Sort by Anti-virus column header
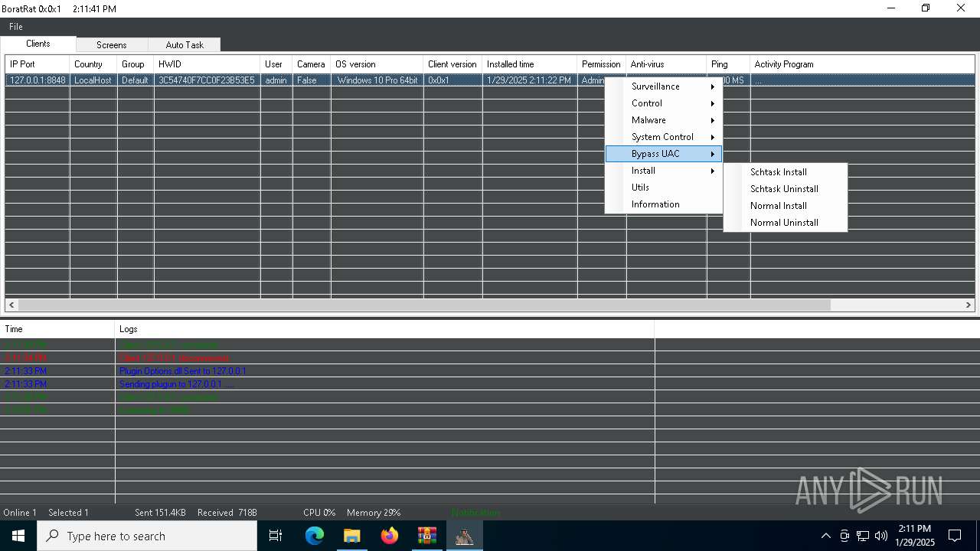This screenshot has height=551, width=980. (x=666, y=64)
